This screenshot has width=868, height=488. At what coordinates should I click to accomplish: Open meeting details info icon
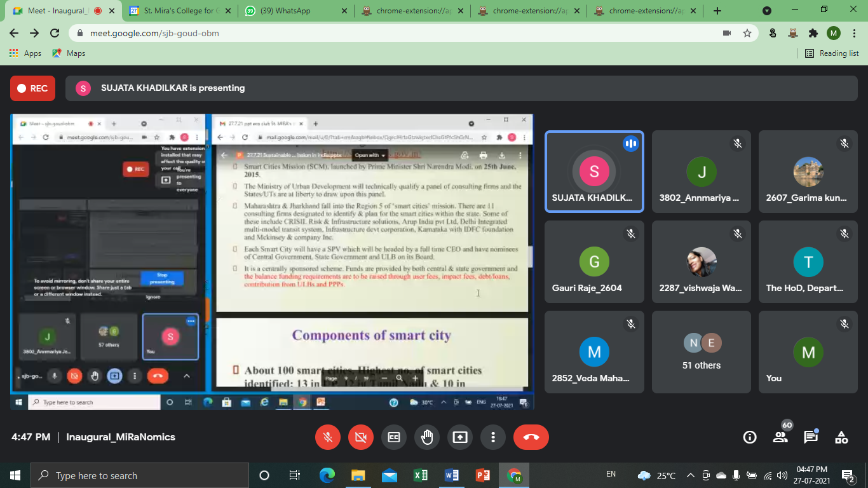750,437
